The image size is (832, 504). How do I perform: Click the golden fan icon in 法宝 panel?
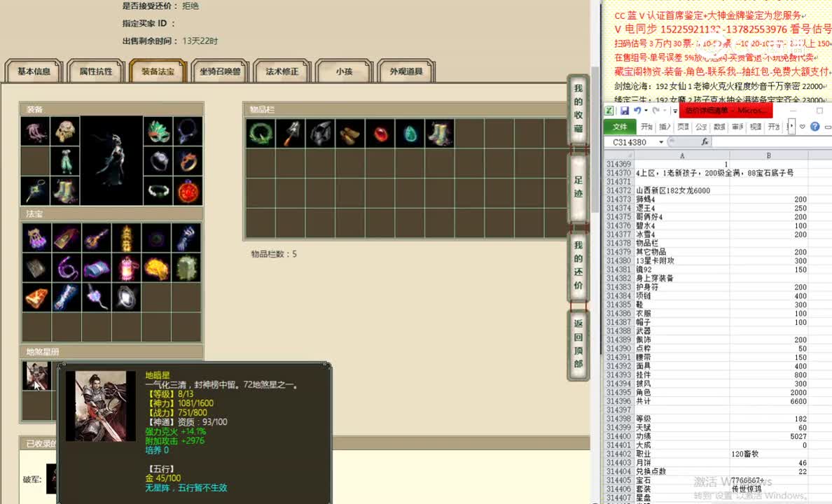pyautogui.click(x=157, y=268)
